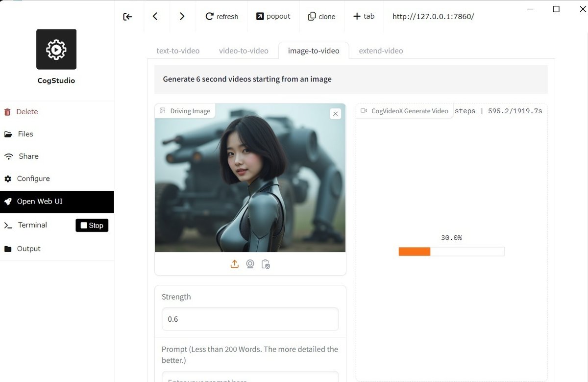This screenshot has height=382, width=588.
Task: Capture a driving image from the webcam
Action: [250, 264]
